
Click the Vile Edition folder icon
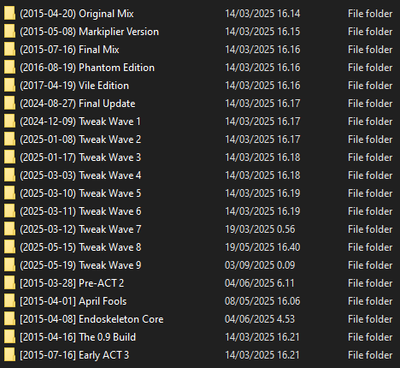coord(10,86)
